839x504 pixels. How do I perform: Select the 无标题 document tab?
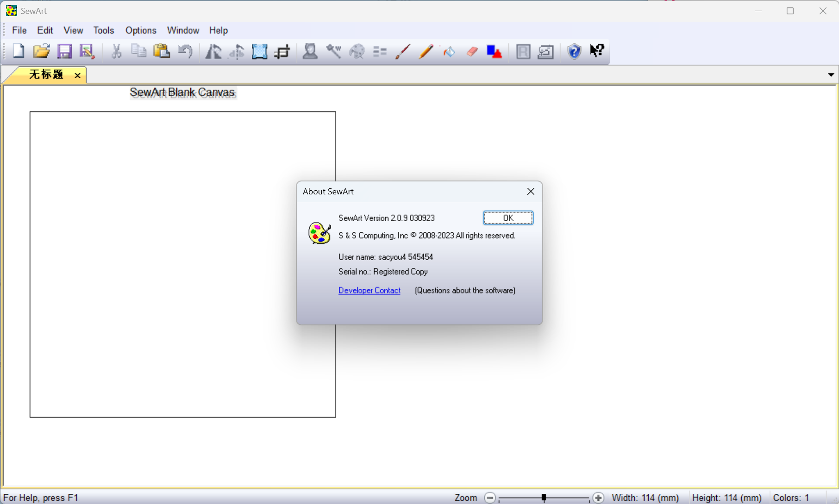(x=46, y=75)
